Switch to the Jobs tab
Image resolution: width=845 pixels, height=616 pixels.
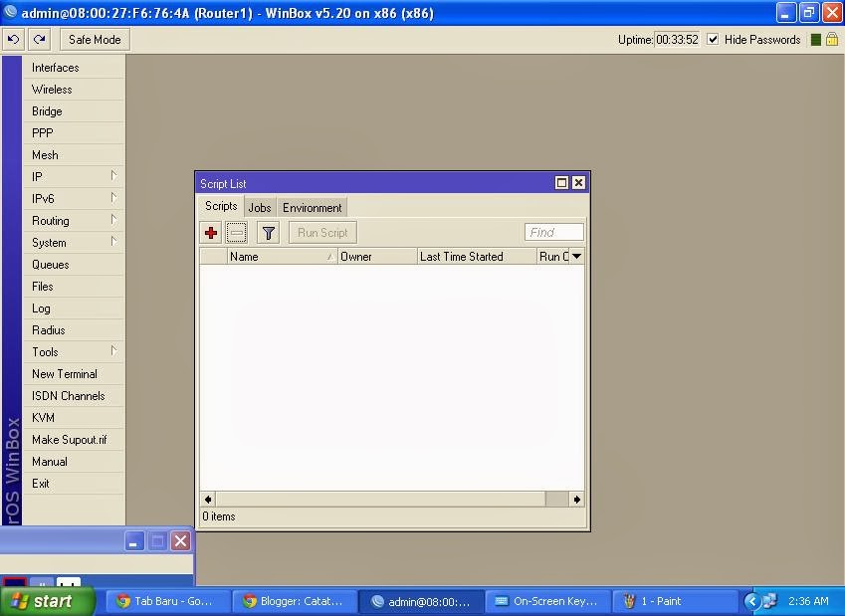(259, 207)
